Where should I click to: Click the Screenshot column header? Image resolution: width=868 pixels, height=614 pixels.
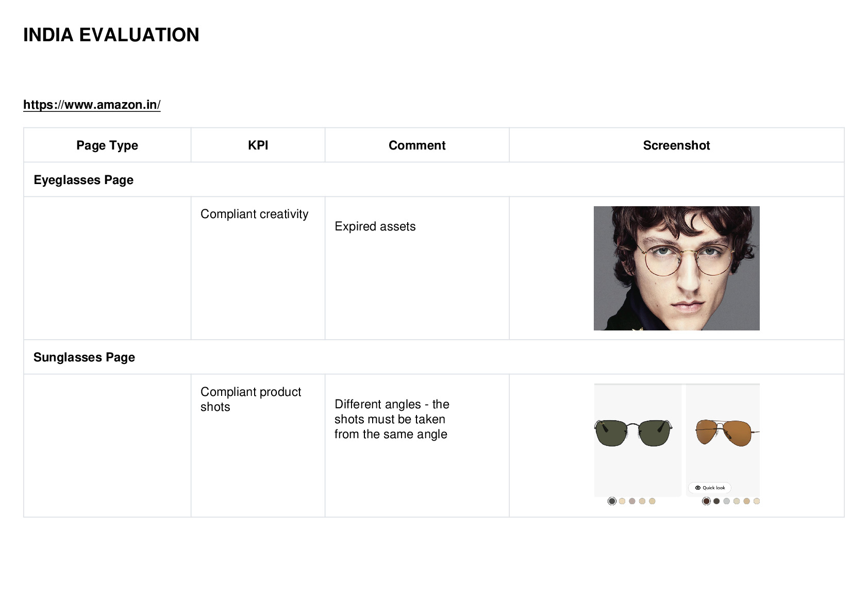pos(677,145)
